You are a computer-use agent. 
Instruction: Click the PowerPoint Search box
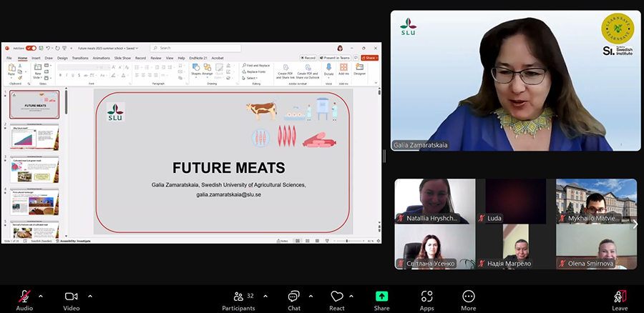point(195,48)
